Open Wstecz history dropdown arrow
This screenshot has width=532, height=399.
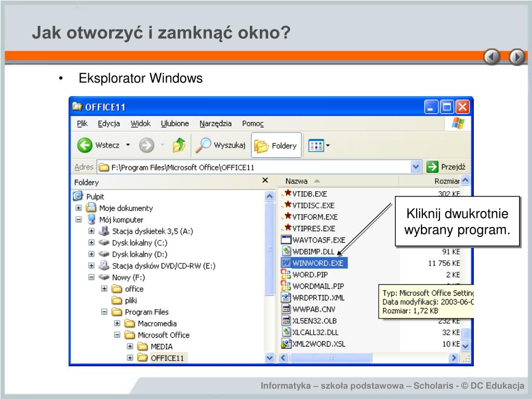tap(128, 145)
